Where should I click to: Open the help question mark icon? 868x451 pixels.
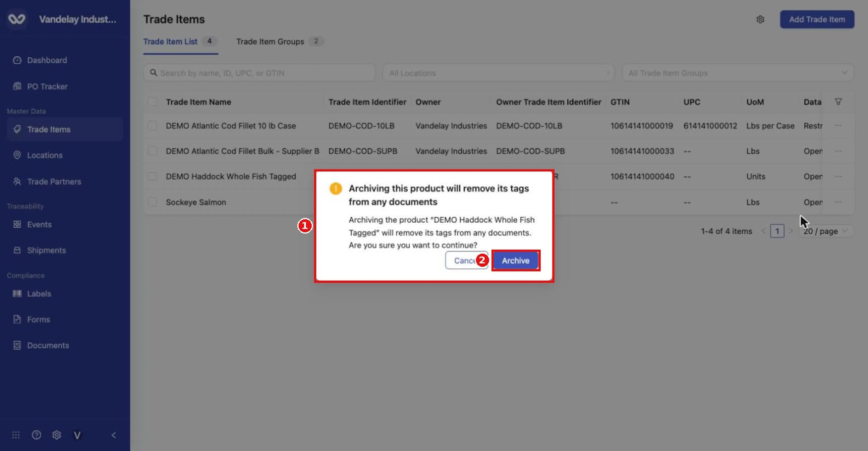(36, 435)
